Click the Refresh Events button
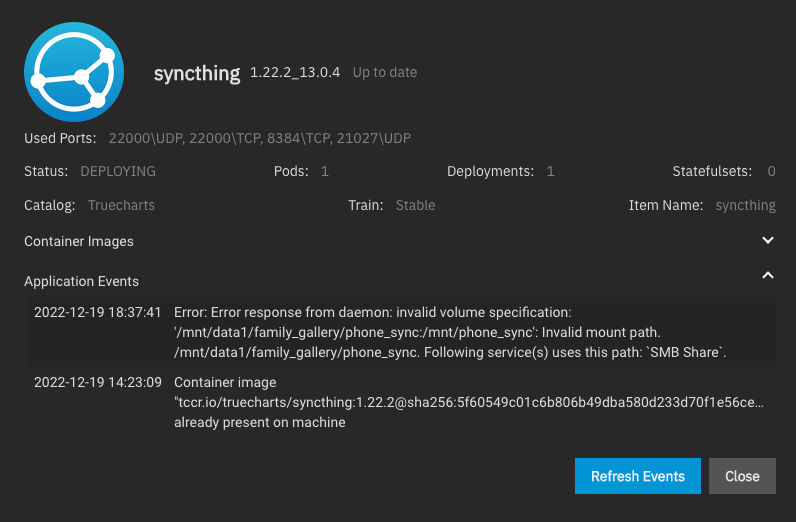The width and height of the screenshot is (796, 522). coord(638,476)
